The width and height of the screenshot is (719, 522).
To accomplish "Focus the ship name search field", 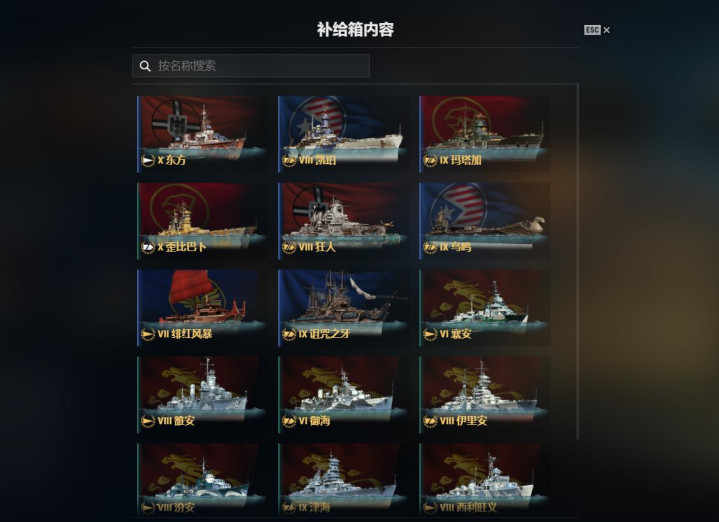I will tap(251, 66).
